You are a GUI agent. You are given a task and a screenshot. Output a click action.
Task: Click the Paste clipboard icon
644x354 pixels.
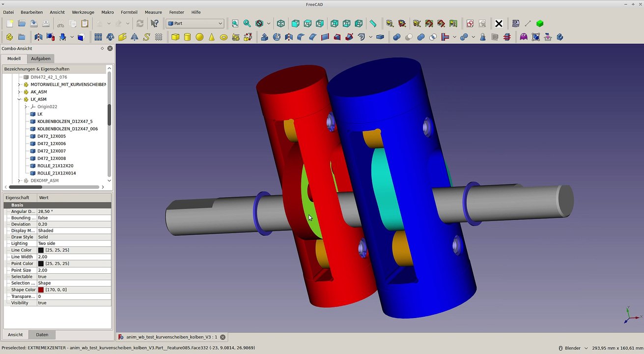pos(84,24)
